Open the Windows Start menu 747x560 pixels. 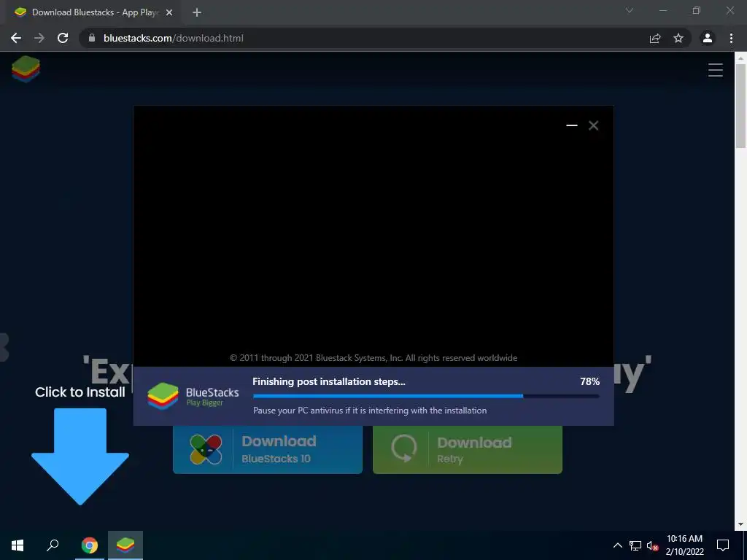click(x=18, y=545)
